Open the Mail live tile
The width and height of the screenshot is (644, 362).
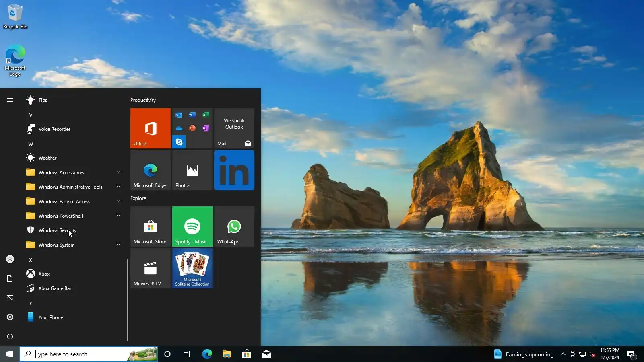[234, 128]
